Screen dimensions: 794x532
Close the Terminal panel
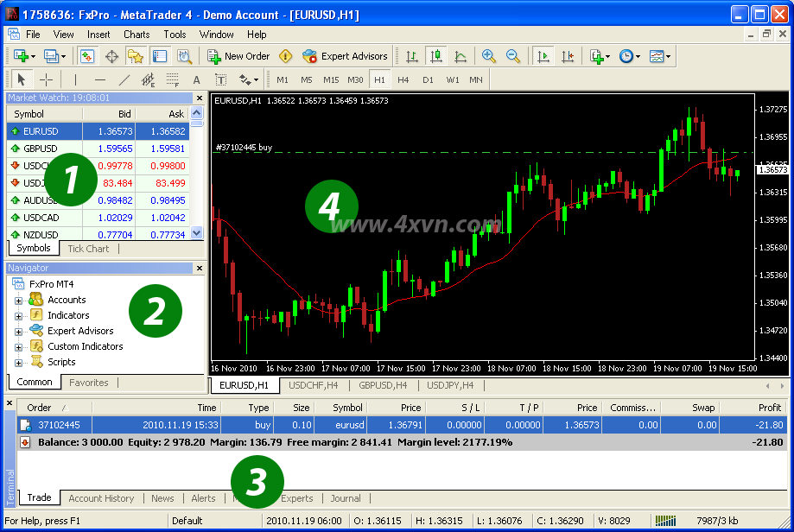click(x=10, y=403)
